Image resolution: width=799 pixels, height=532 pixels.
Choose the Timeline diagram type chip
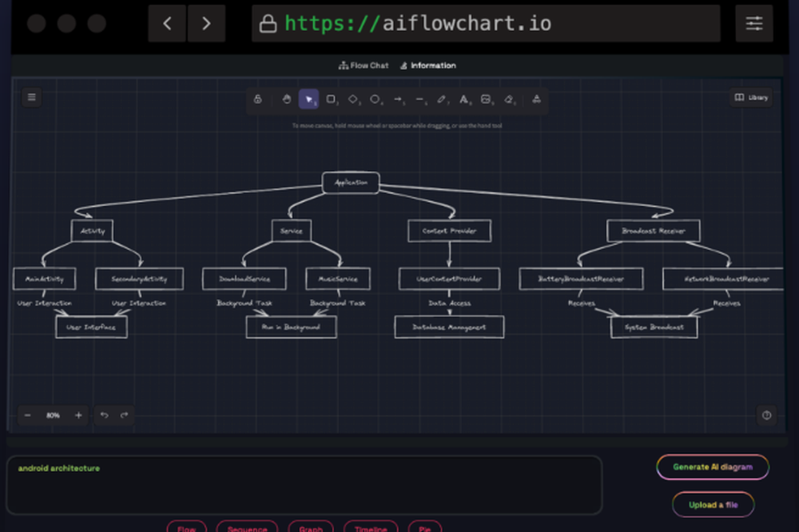click(371, 527)
